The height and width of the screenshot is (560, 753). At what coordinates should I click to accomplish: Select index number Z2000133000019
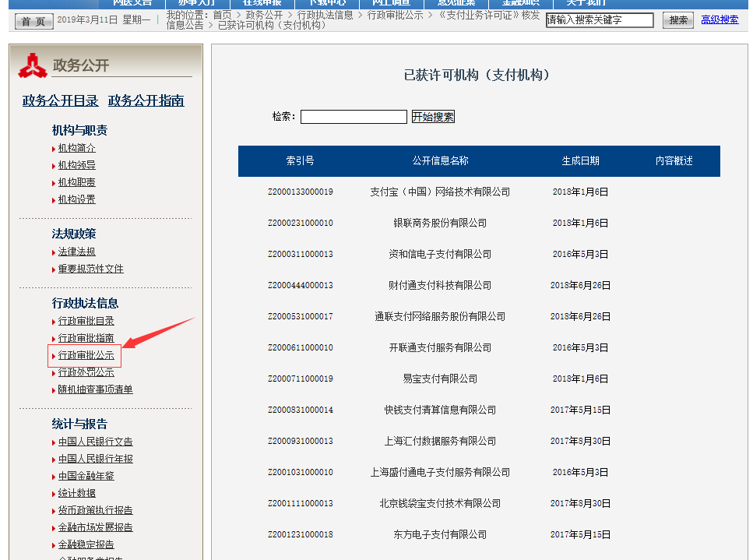pos(300,192)
